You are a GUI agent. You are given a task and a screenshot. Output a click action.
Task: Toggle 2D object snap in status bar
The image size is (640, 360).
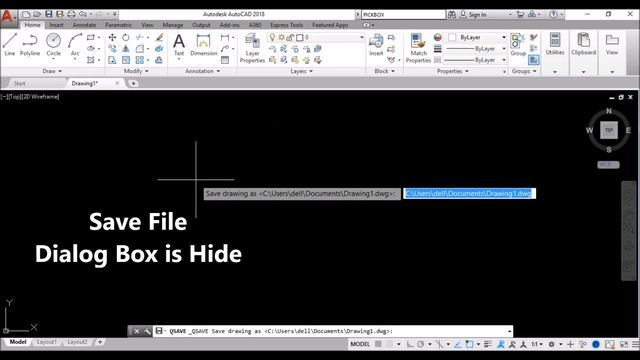tap(469, 344)
